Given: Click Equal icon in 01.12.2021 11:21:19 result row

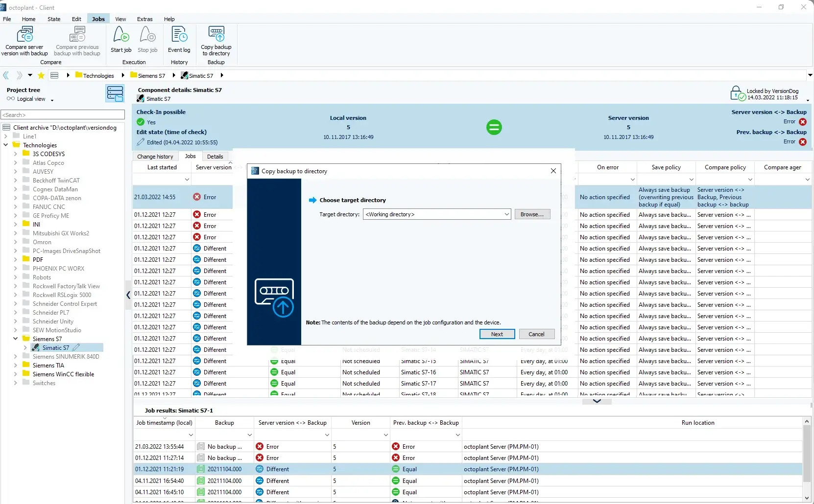Looking at the screenshot, I should point(396,469).
